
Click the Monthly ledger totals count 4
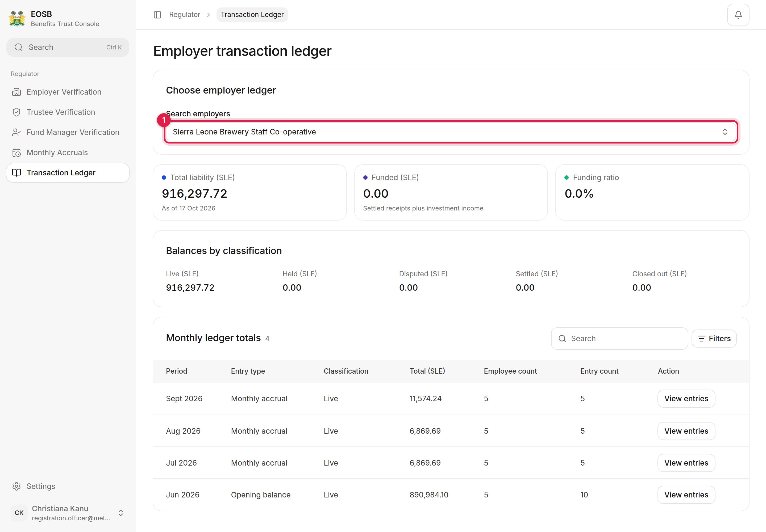(x=267, y=339)
